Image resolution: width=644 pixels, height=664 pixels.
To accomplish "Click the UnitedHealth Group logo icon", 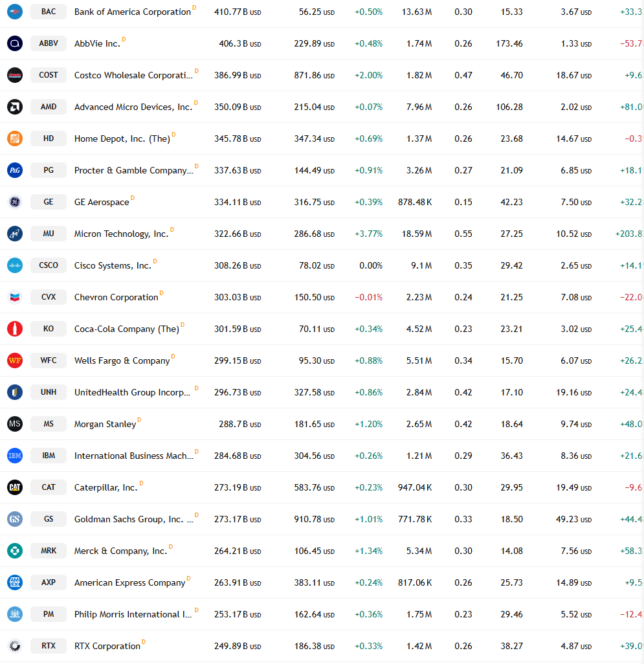I will (x=15, y=392).
